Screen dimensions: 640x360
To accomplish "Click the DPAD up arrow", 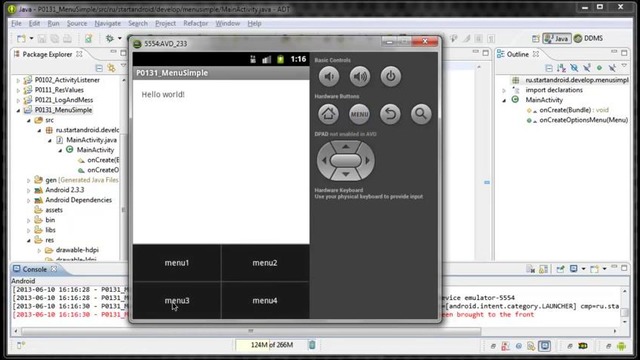I will point(346,146).
